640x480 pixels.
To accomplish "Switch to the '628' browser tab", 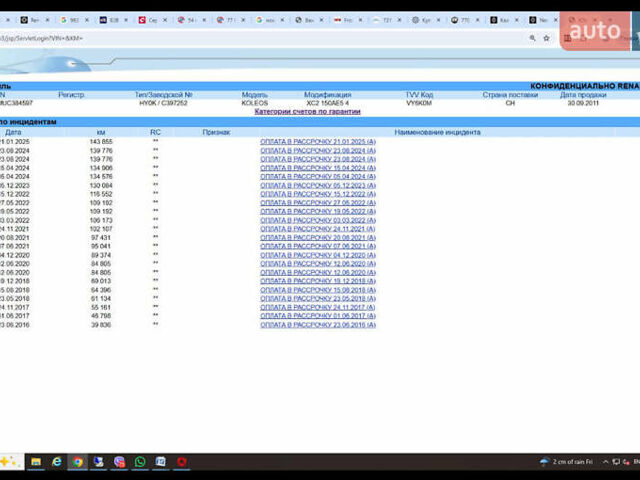I will [x=113, y=19].
